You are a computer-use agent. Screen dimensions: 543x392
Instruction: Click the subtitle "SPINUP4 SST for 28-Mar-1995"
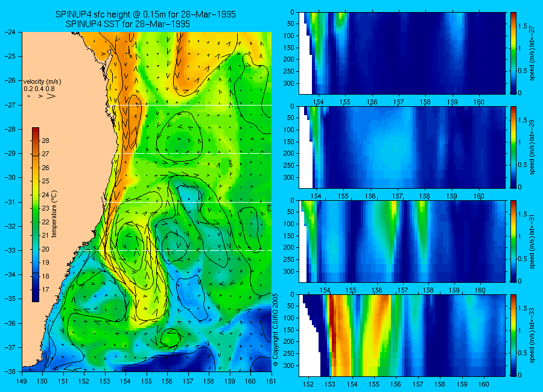click(128, 24)
